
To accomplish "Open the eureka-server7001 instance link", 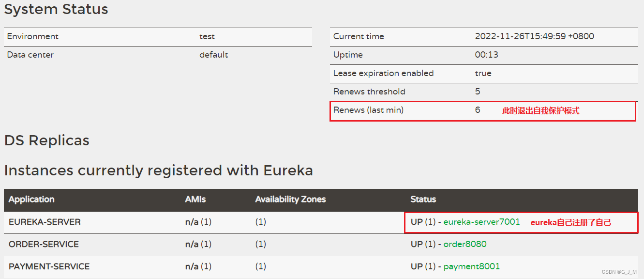I will point(481,222).
